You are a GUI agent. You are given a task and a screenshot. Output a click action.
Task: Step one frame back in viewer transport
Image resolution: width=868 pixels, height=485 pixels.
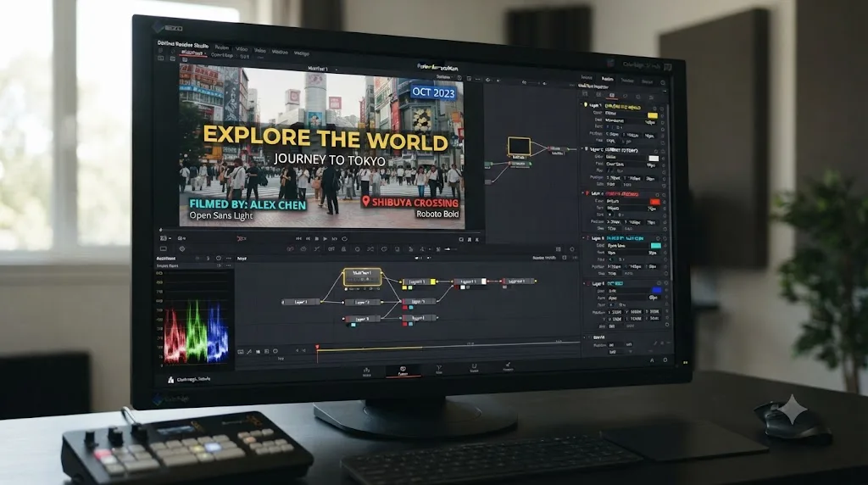pyautogui.click(x=308, y=238)
